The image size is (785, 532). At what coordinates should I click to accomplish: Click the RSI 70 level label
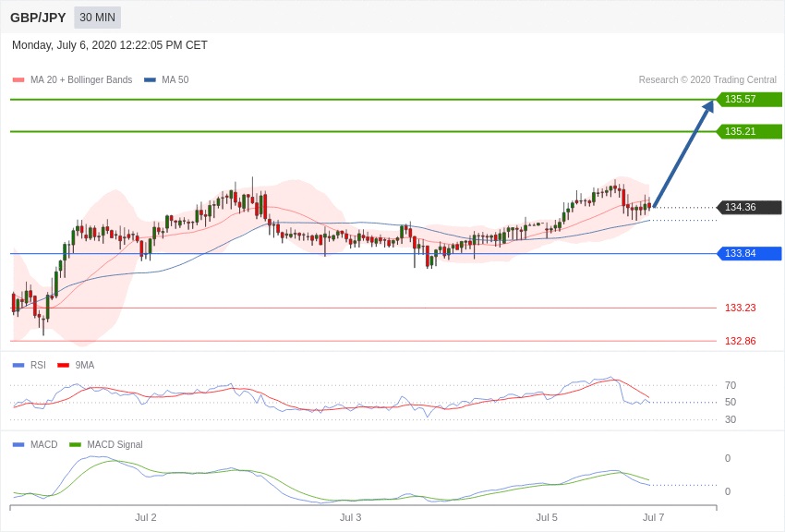(x=730, y=385)
